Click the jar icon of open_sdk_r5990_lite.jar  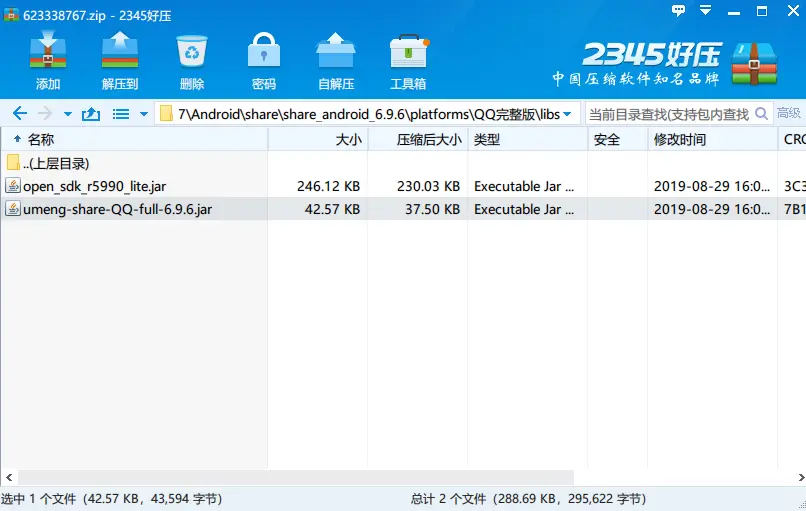[13, 185]
